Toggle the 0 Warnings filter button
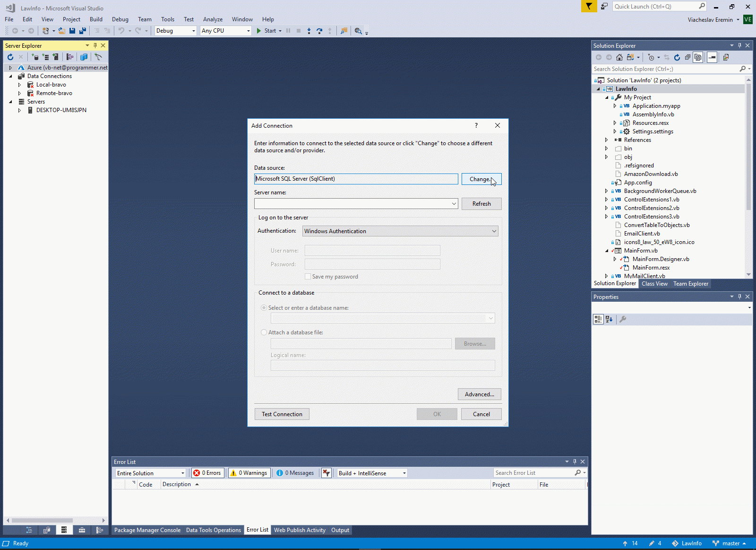 (x=249, y=473)
